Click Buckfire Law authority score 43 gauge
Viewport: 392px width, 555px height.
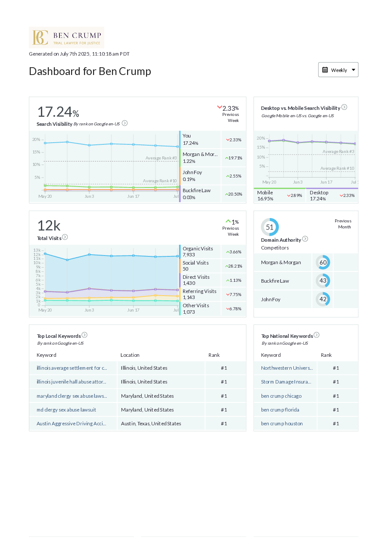(x=323, y=281)
